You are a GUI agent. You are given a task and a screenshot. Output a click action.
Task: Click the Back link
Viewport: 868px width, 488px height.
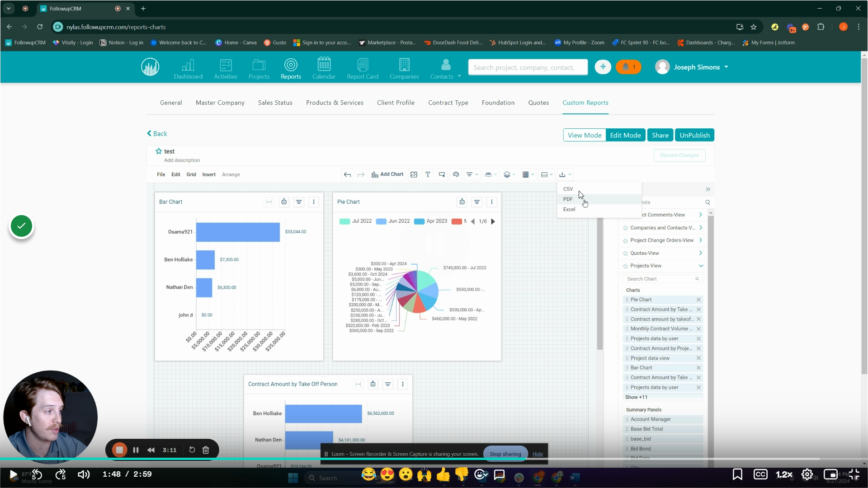(x=157, y=134)
